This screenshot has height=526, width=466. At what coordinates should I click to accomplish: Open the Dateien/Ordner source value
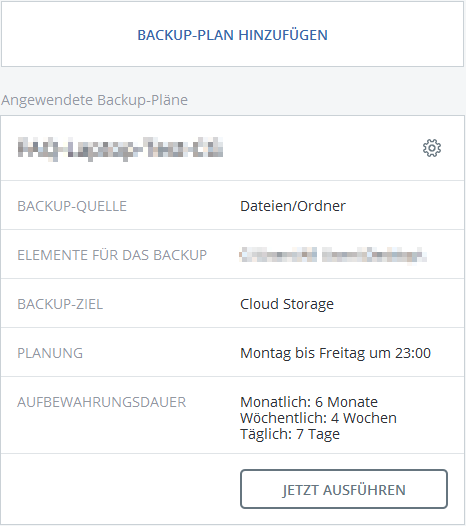point(293,206)
